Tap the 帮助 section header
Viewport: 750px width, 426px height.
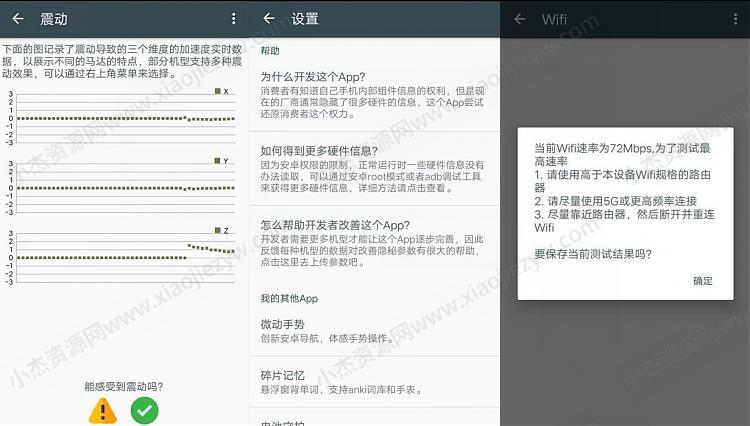click(x=270, y=51)
